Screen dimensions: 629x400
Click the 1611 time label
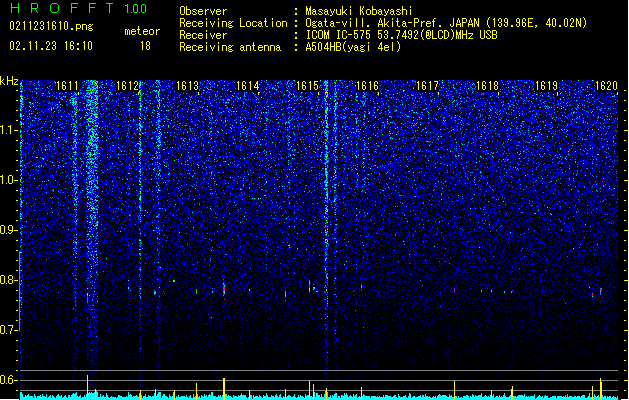(x=67, y=86)
